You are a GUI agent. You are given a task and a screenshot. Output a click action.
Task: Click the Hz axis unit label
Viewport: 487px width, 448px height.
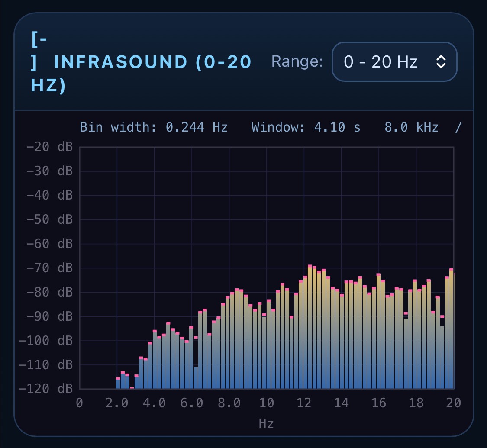[266, 423]
